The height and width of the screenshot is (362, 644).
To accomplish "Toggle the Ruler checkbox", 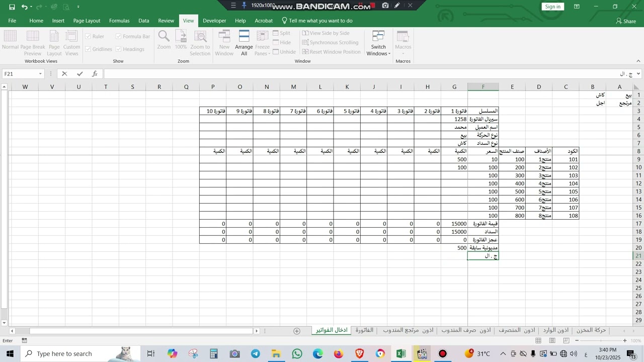I will pyautogui.click(x=88, y=36).
